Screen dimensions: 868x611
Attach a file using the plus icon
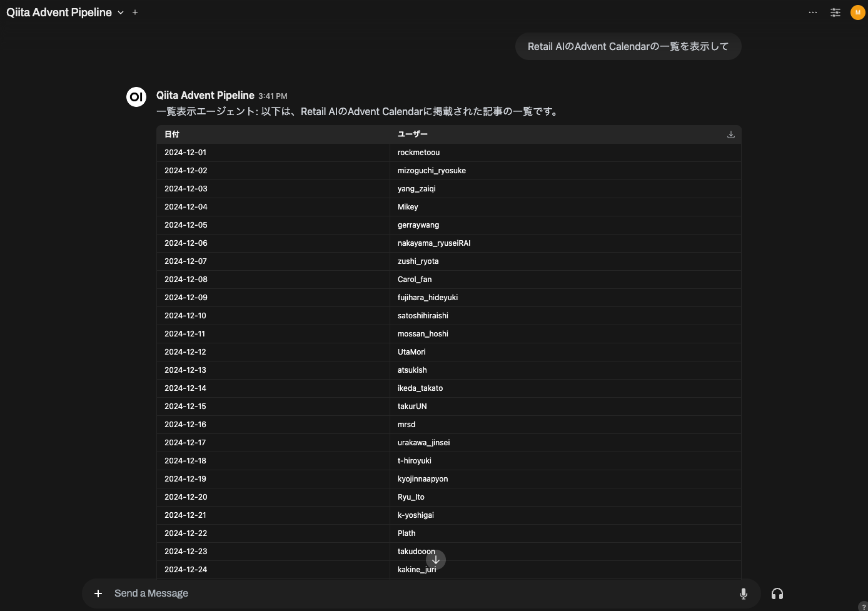pyautogui.click(x=98, y=593)
